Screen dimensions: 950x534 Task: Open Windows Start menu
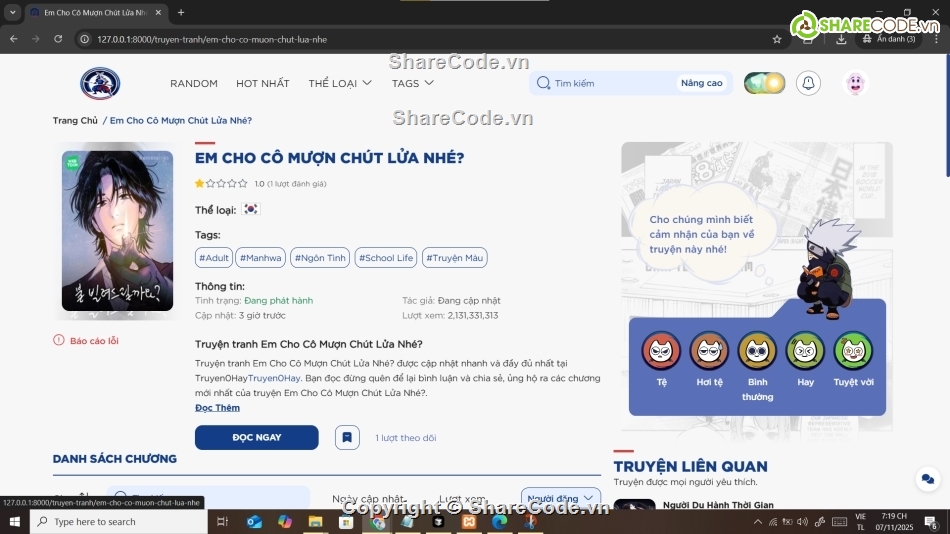[15, 521]
